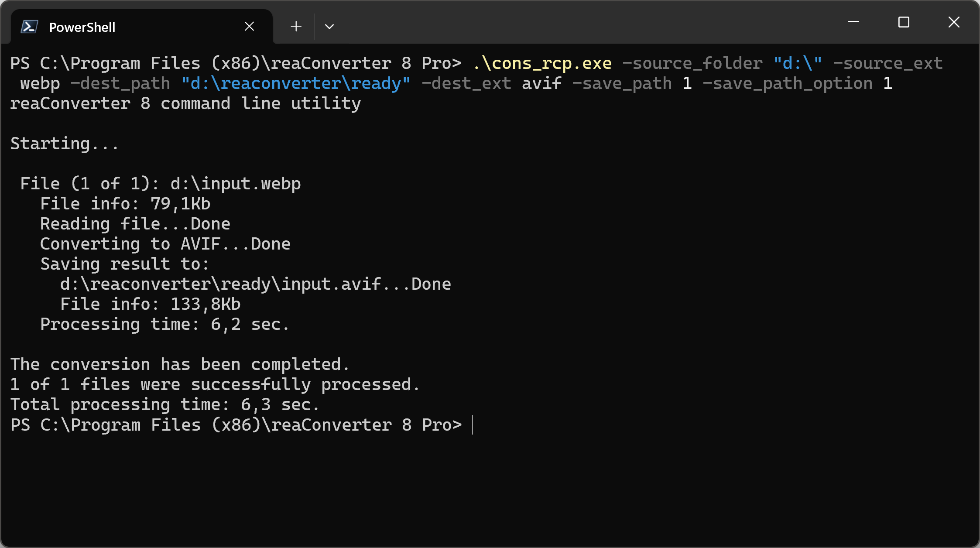The width and height of the screenshot is (980, 548).
Task: Expand the new tab profile dropdown
Action: [x=329, y=27]
